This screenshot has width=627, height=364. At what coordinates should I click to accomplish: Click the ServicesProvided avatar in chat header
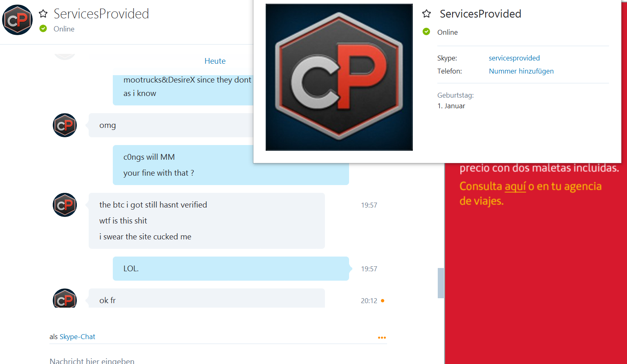click(x=17, y=20)
